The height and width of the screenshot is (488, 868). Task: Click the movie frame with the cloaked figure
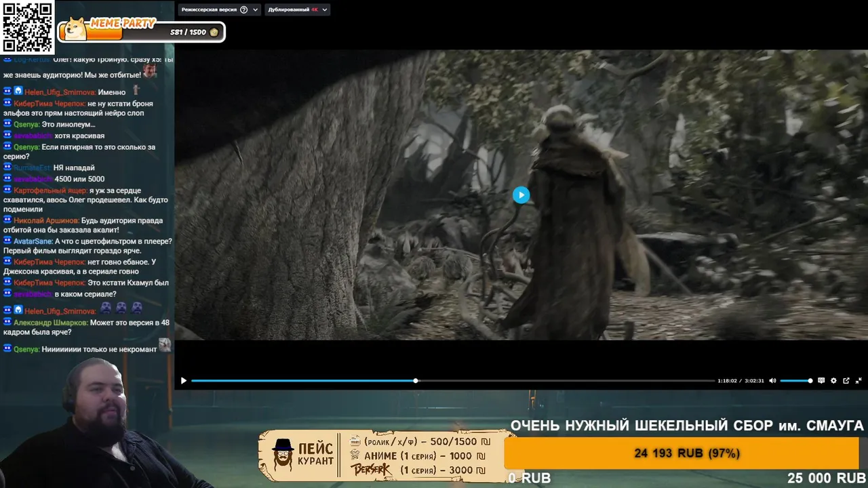(521, 195)
